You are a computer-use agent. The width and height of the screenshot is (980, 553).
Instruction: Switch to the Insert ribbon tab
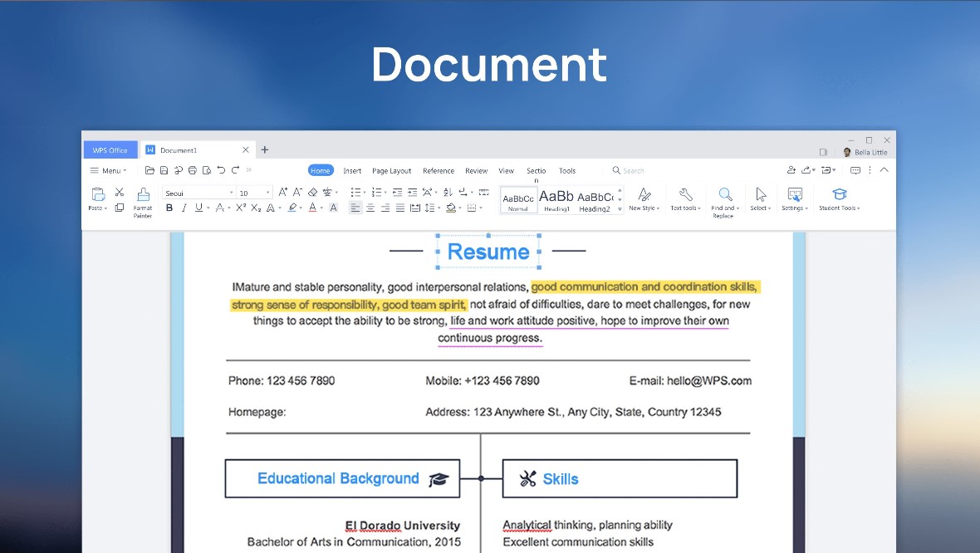[x=351, y=170]
